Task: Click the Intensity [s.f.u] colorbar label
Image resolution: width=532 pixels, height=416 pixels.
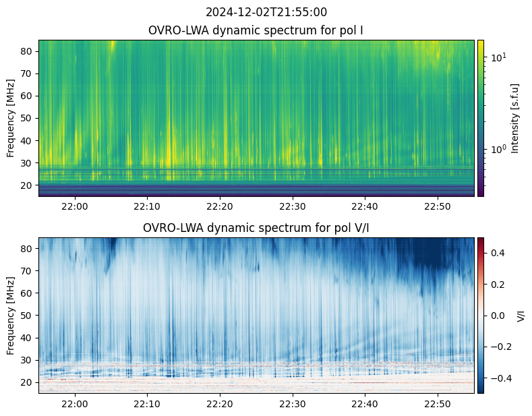Action: (x=515, y=118)
